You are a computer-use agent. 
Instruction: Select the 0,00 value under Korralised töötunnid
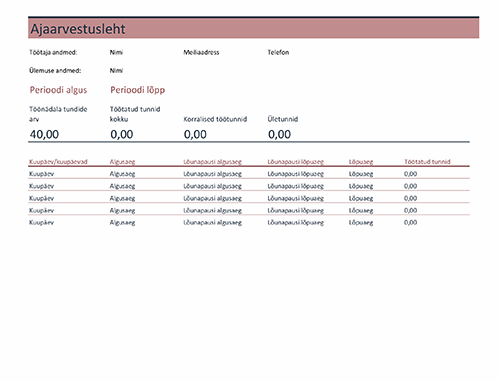tap(195, 134)
